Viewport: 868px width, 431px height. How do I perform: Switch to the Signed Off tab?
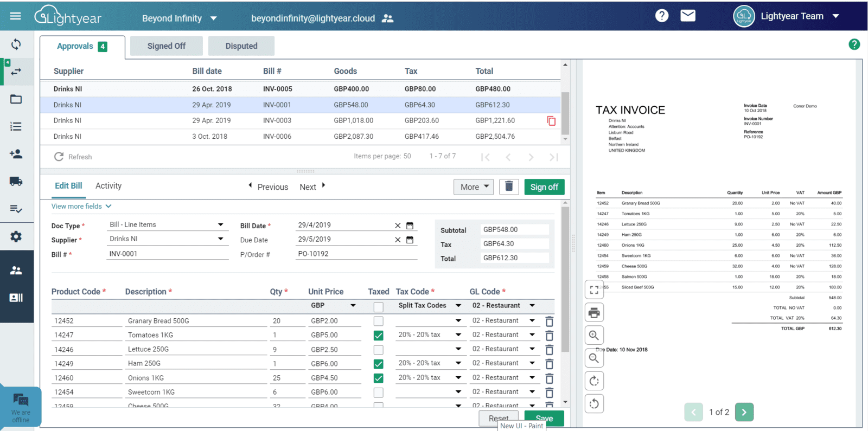167,46
